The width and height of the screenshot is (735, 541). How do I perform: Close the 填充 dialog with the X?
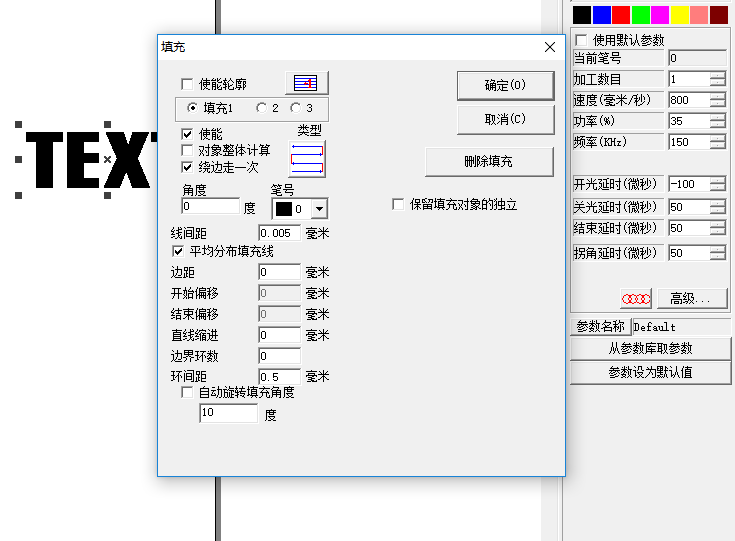549,47
